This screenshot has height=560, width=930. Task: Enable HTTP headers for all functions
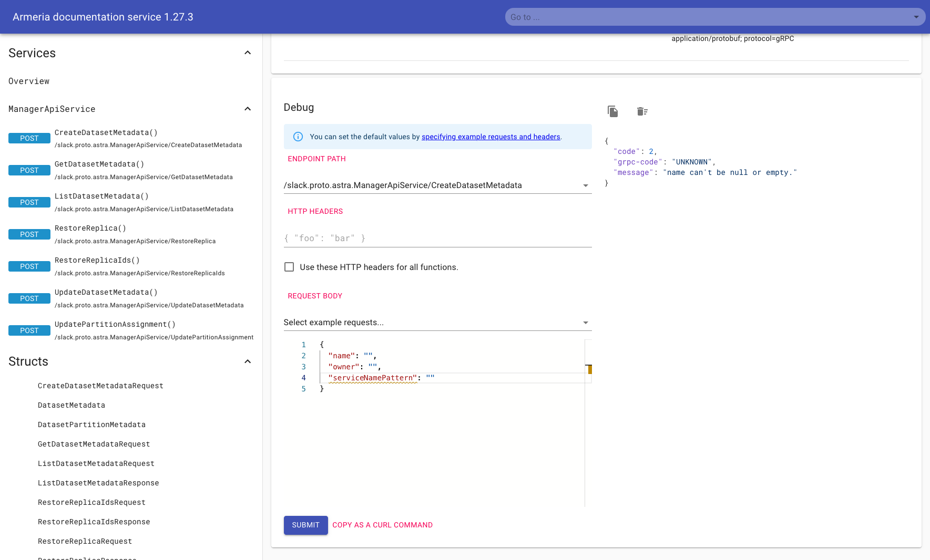pyautogui.click(x=289, y=267)
